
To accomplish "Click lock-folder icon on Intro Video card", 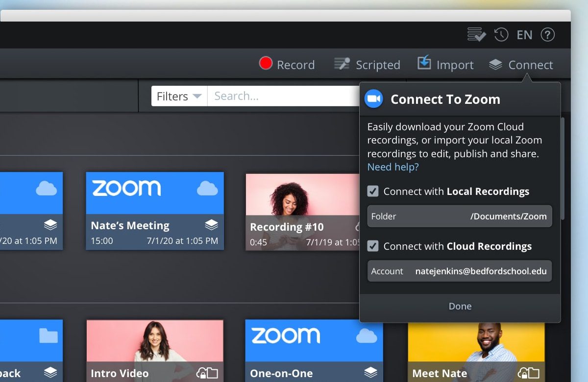I will click(x=207, y=373).
